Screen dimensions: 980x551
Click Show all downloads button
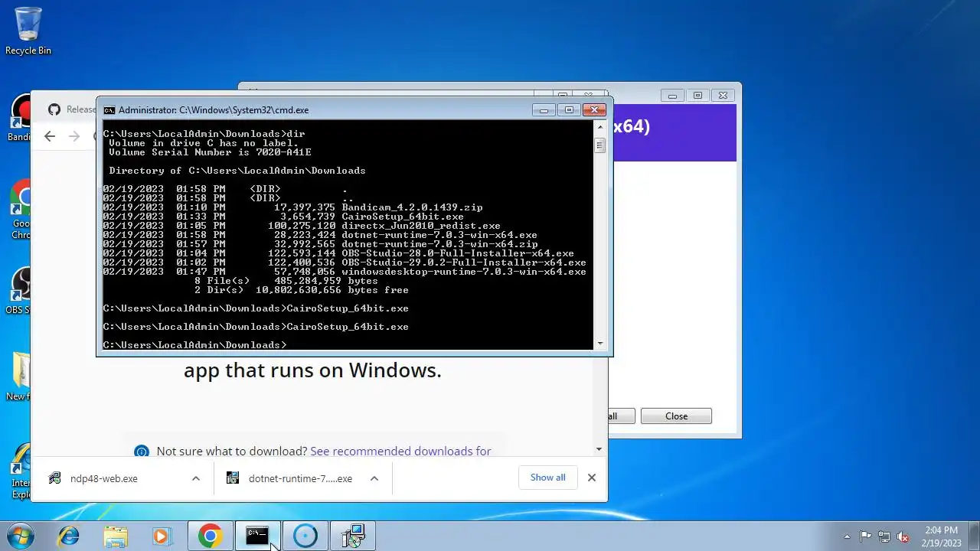pos(548,478)
